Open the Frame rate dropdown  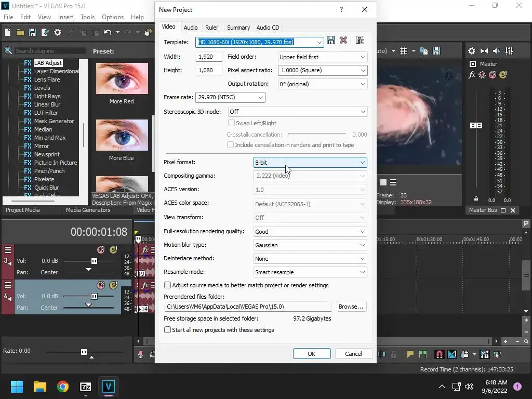230,97
